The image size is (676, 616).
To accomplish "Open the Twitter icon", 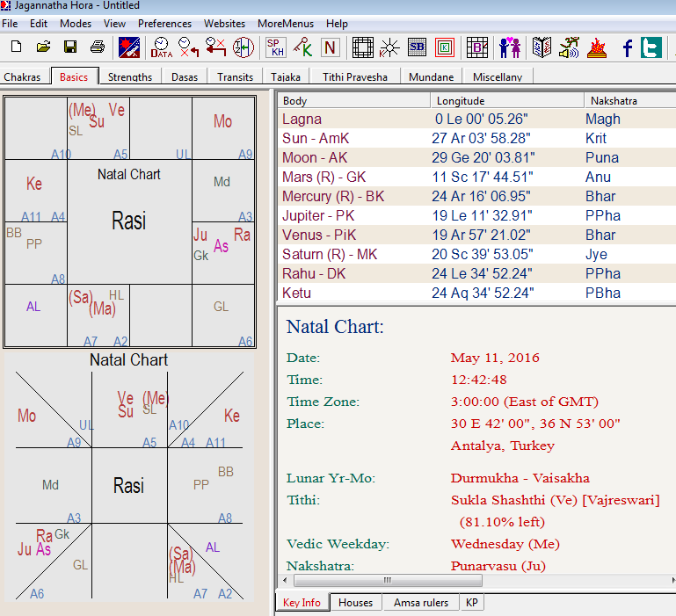I will point(651,47).
